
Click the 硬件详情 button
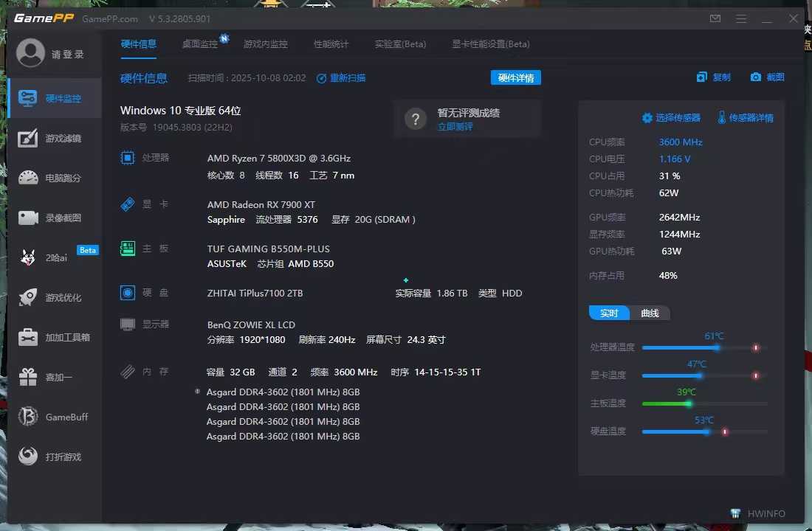click(x=515, y=78)
